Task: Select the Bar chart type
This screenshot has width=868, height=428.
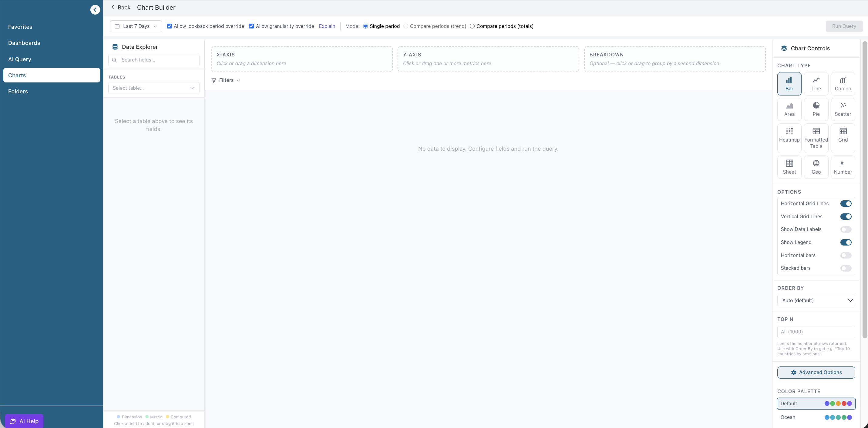Action: pos(789,84)
